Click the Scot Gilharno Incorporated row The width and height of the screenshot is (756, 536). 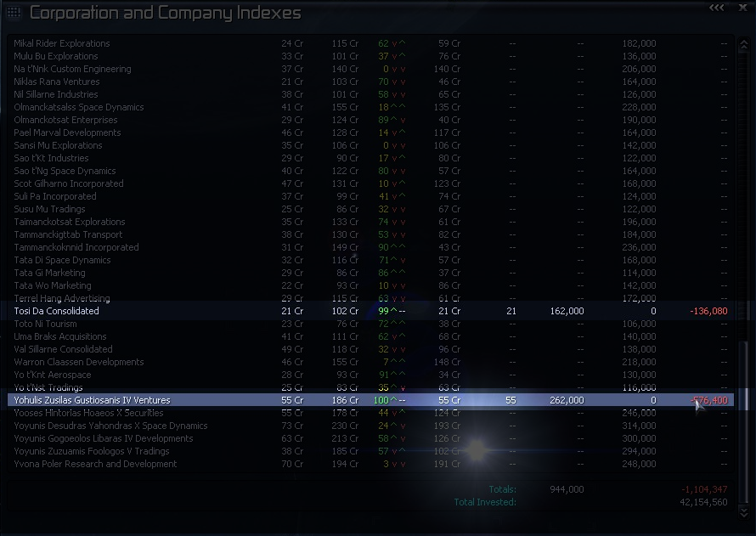[69, 183]
